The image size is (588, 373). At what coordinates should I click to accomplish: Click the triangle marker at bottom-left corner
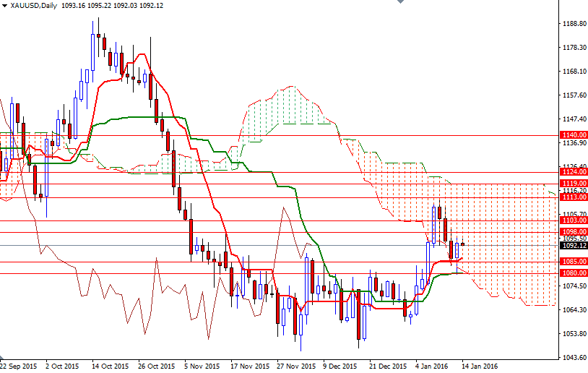[x=1, y=356]
